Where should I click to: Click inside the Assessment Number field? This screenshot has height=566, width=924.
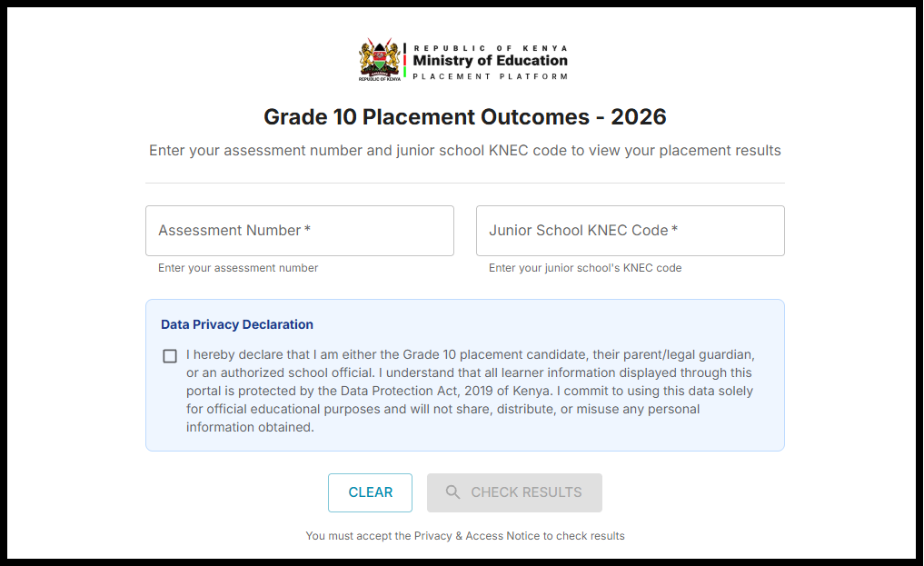[300, 230]
